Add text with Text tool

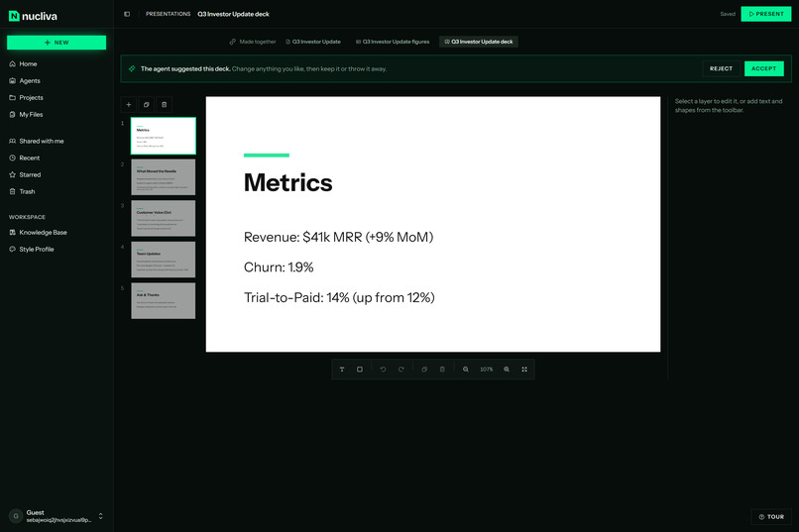pyautogui.click(x=342, y=370)
